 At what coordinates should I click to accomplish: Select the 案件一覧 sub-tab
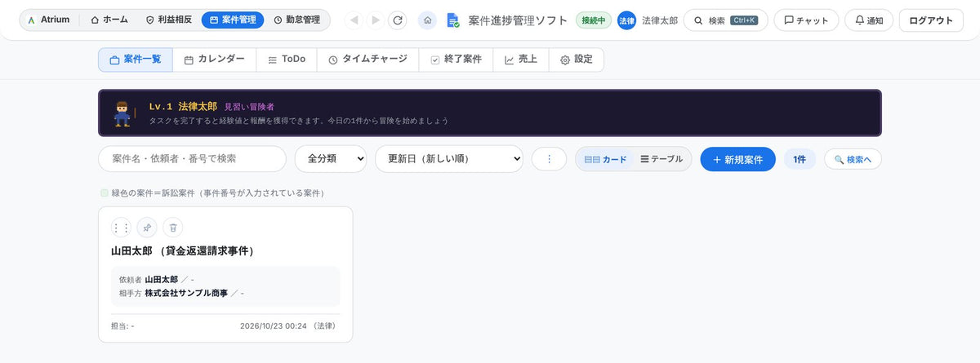(136, 60)
